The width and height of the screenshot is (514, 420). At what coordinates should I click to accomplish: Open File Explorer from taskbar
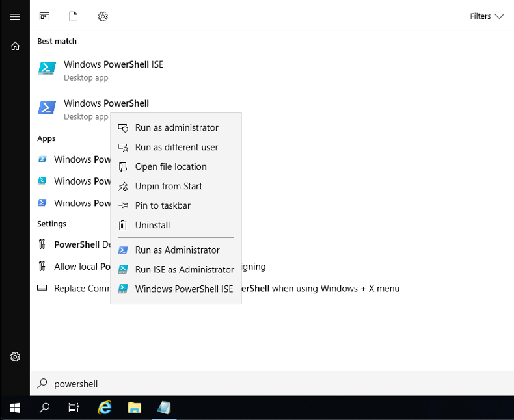point(135,408)
